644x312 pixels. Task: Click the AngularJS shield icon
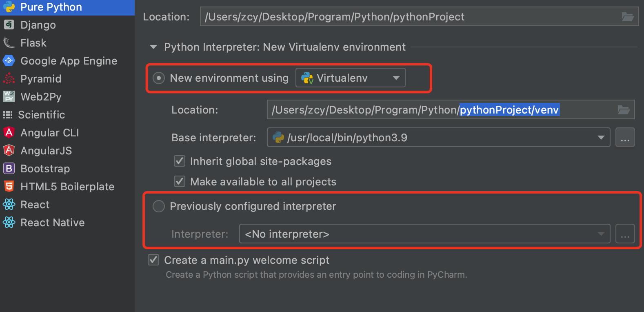9,150
